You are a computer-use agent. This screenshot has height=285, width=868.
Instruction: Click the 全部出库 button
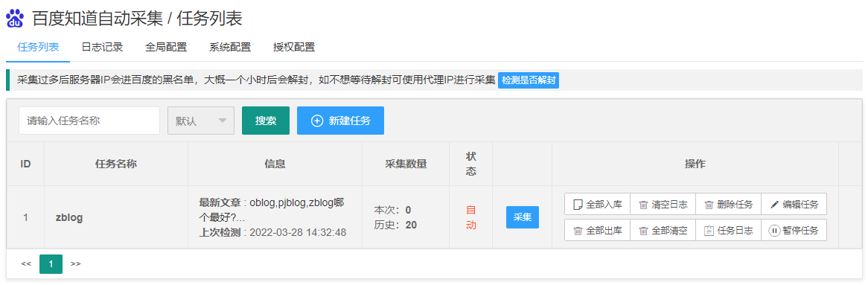(x=597, y=231)
